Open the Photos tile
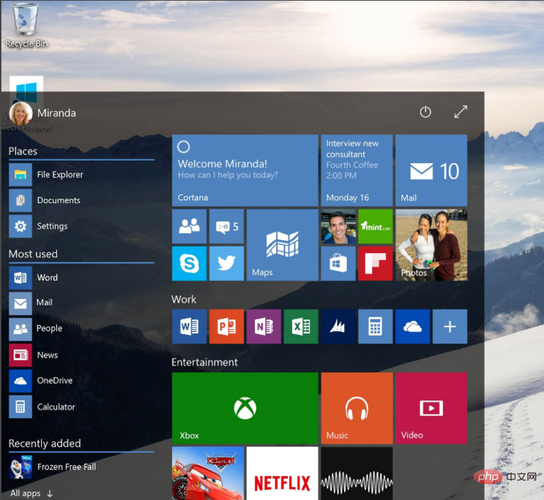 tap(431, 245)
